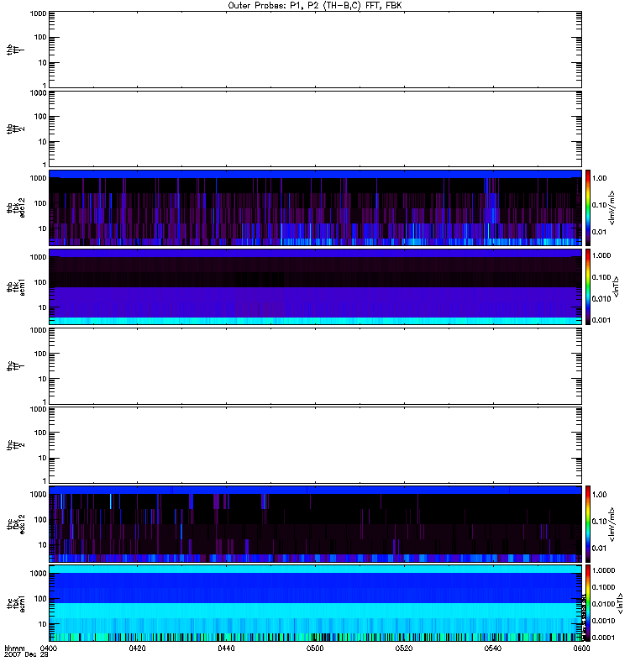Click the thc fbk edc12 spectrogram panel

tap(315, 523)
